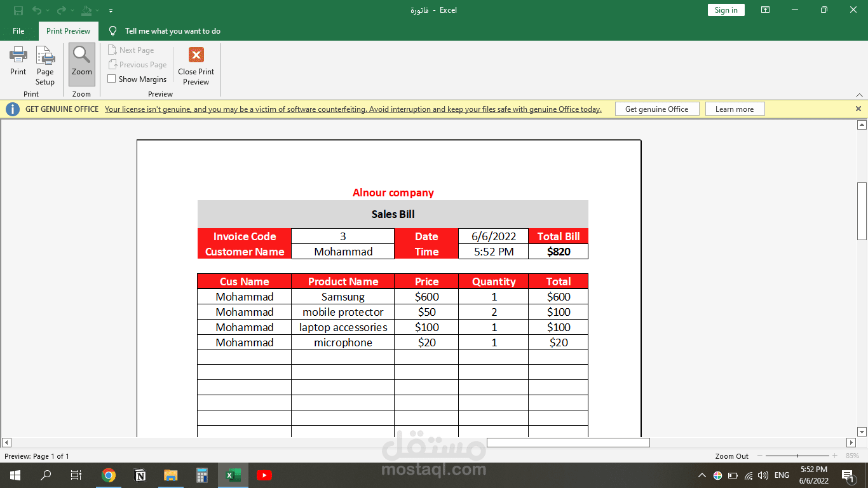Toggle the Zoom magnifier button
Image resolution: width=868 pixels, height=488 pixels.
(x=82, y=64)
